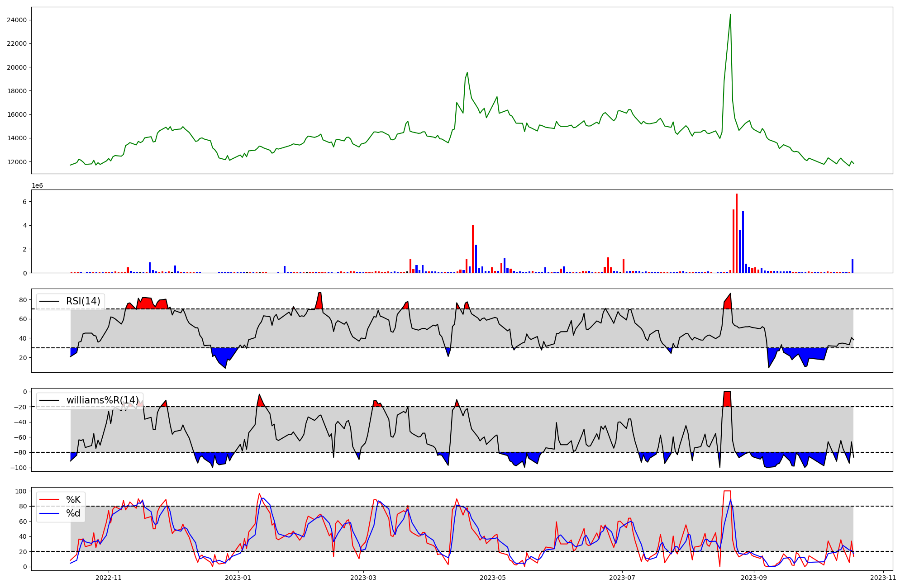
Task: Click the price peak near 24000
Action: tap(730, 15)
